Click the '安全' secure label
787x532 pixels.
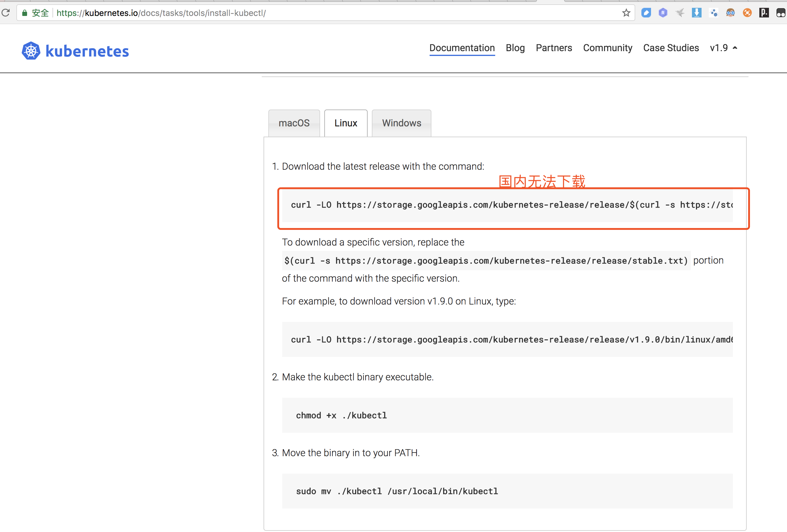40,13
